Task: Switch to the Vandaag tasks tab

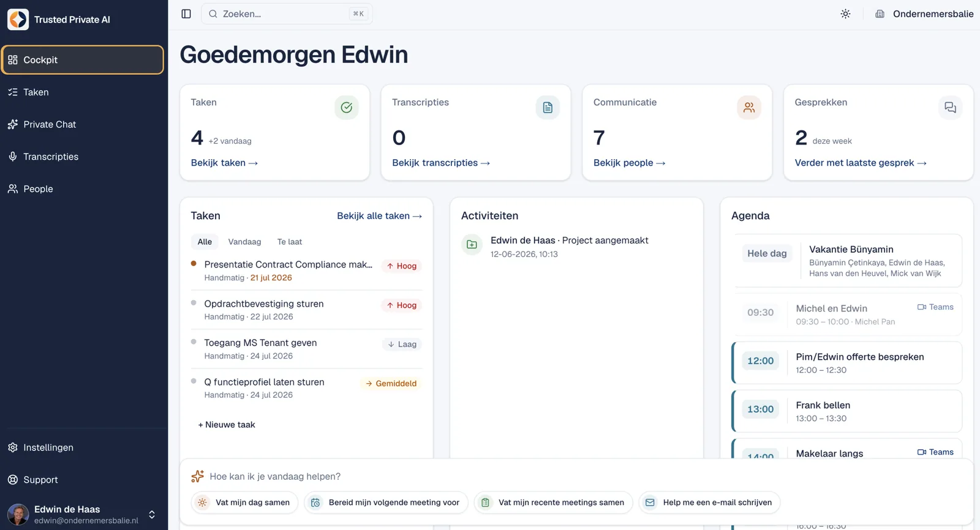Action: click(x=244, y=242)
